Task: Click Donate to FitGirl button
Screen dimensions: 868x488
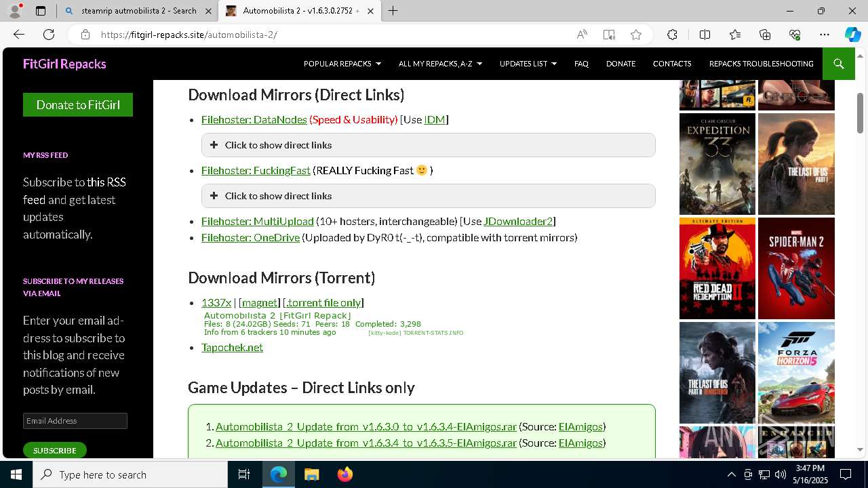Action: click(78, 105)
